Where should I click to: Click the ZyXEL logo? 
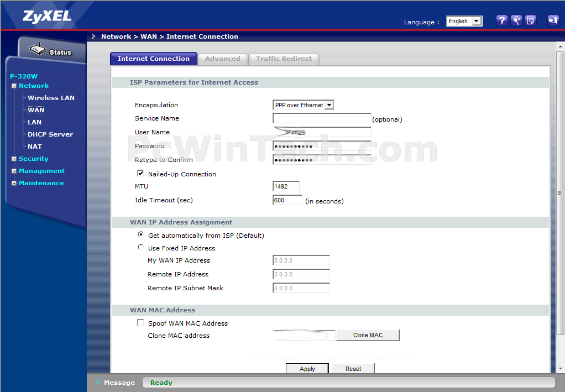point(47,17)
